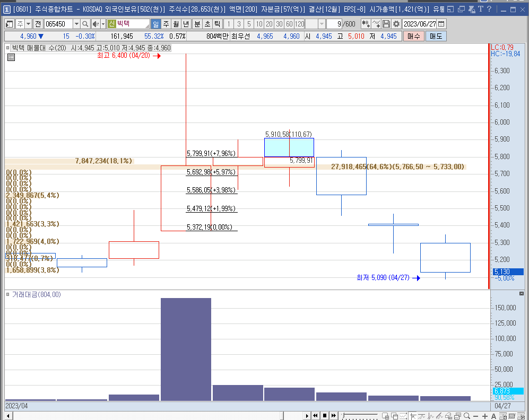Select the 120 interval button
This screenshot has height=420, width=529.
click(300, 24)
